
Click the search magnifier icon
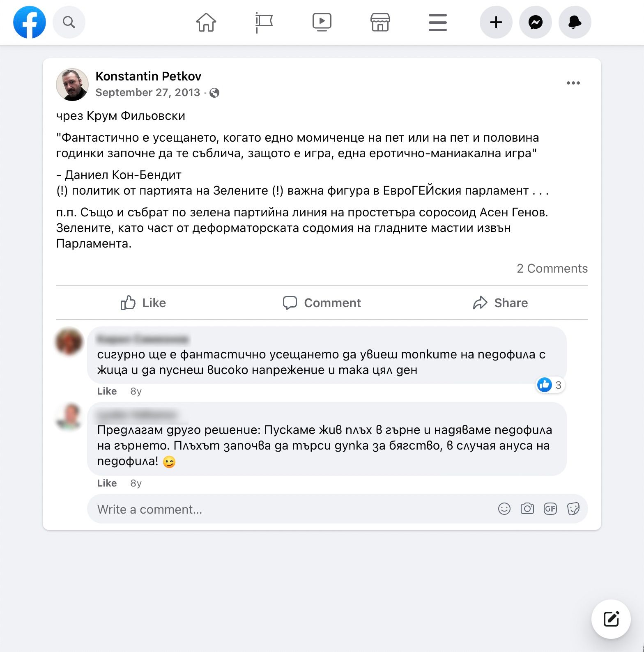tap(69, 22)
